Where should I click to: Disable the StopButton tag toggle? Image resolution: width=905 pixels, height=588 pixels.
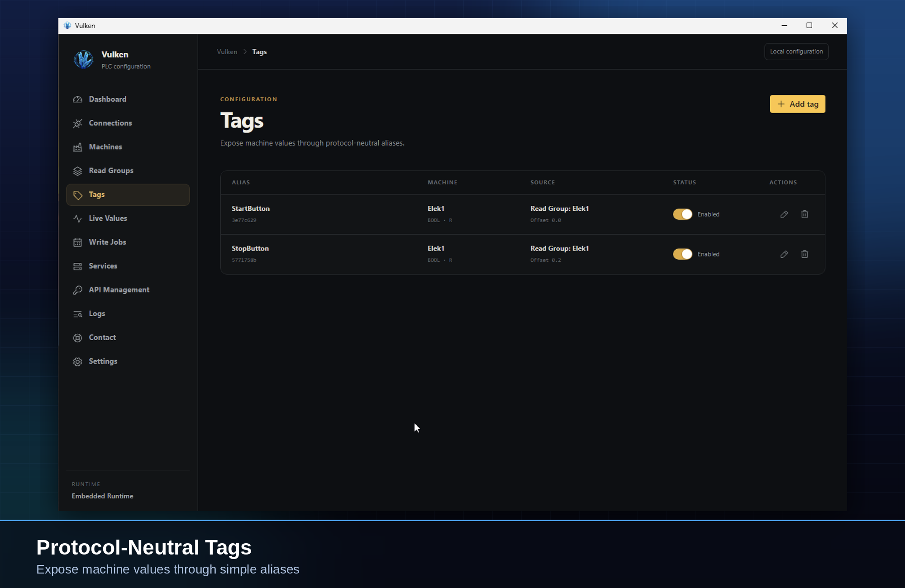pyautogui.click(x=682, y=254)
